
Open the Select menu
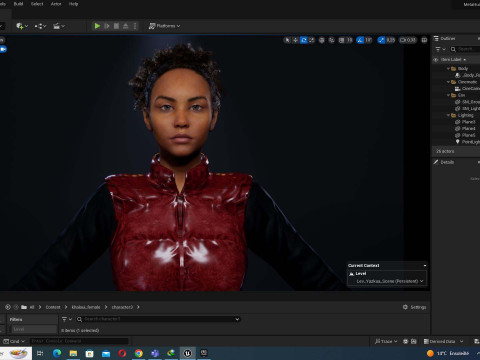[x=37, y=4]
